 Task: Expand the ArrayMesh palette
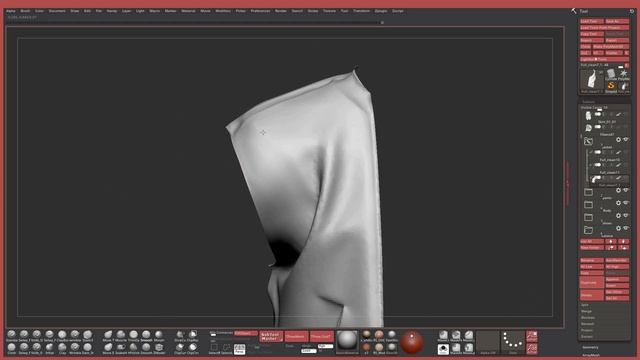pos(591,356)
